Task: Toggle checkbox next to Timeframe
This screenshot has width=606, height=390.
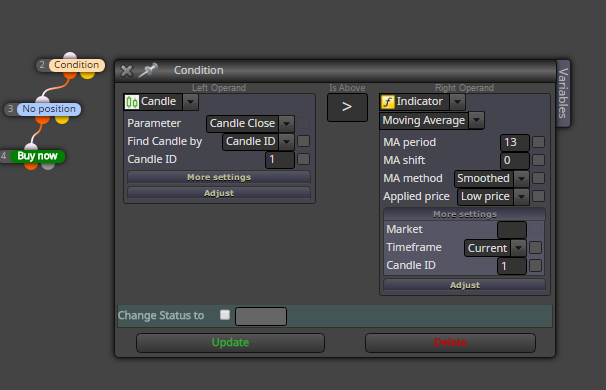Action: (535, 247)
